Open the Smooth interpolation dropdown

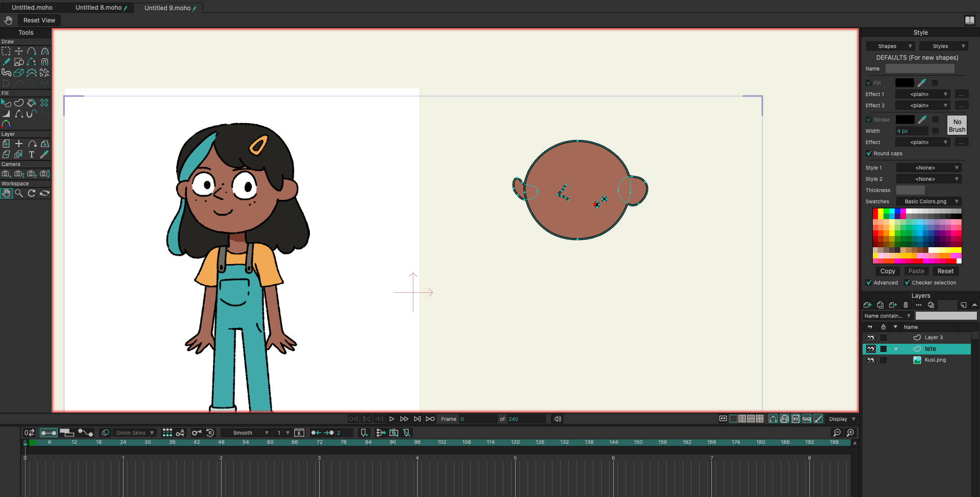coord(246,433)
